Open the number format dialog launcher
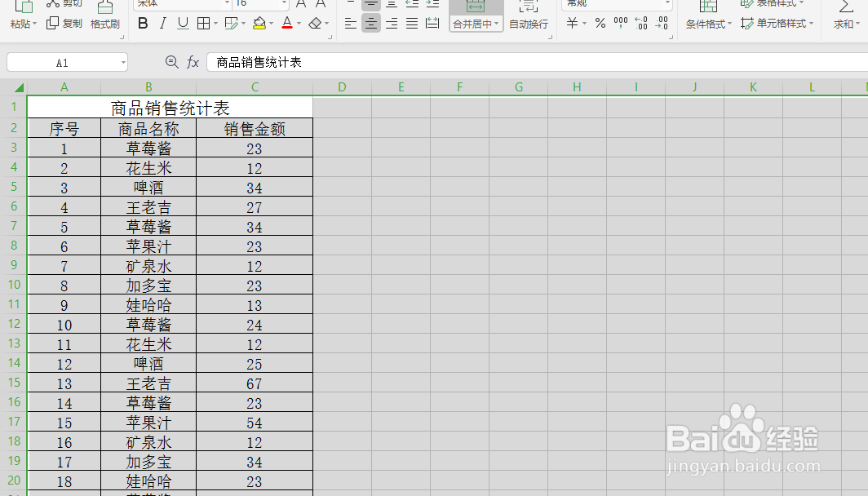Viewport: 868px width, 496px height. 671,37
